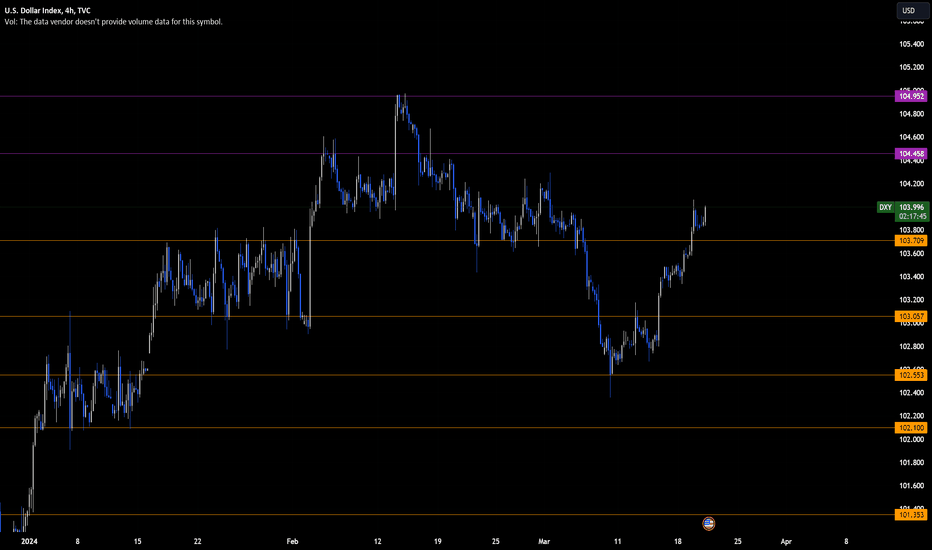Click the 2024 time axis label
This screenshot has width=932, height=550.
pyautogui.click(x=29, y=542)
